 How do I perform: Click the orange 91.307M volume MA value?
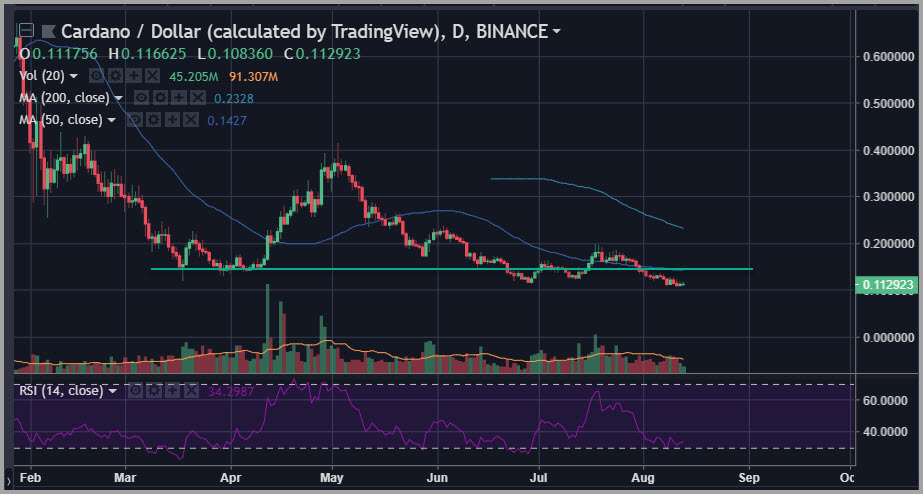pos(255,76)
